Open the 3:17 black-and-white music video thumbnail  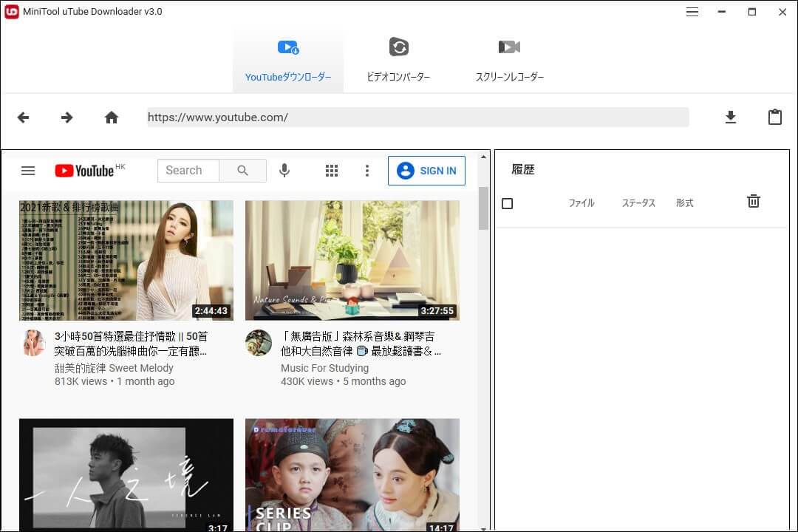[x=126, y=474]
